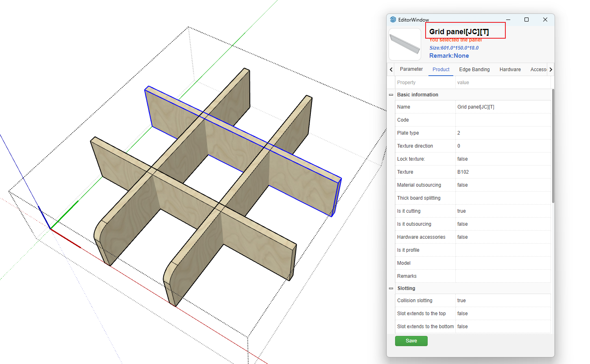
Task: Switch to the Parameter tab
Action: 411,70
